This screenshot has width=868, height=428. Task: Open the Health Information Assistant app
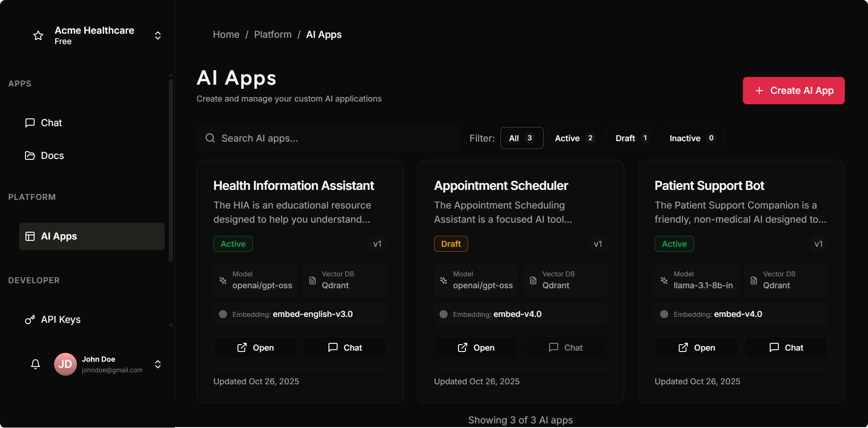(255, 347)
